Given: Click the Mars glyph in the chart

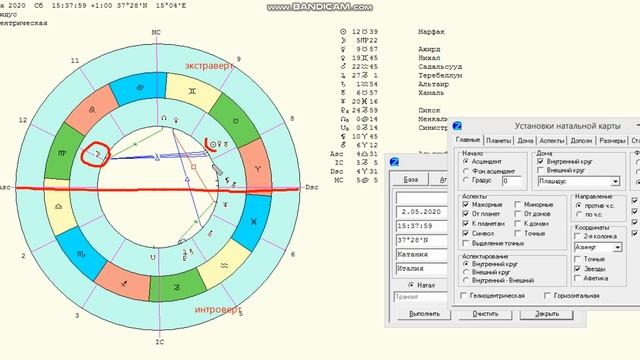Looking at the screenshot, I should click(210, 233).
